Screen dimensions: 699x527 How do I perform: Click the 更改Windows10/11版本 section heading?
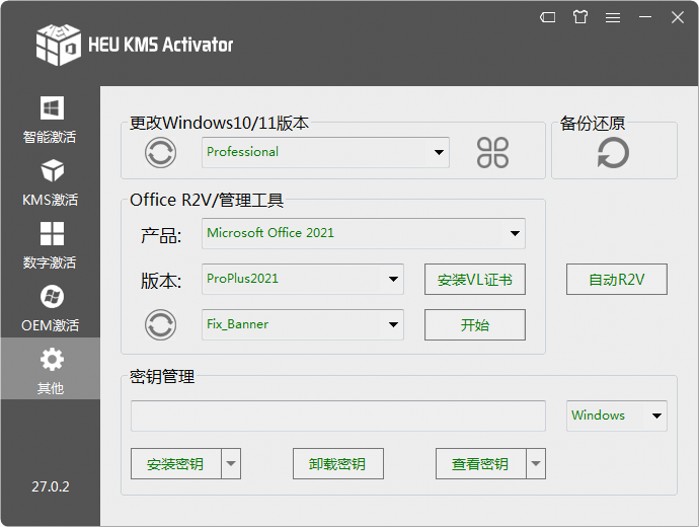pos(219,123)
